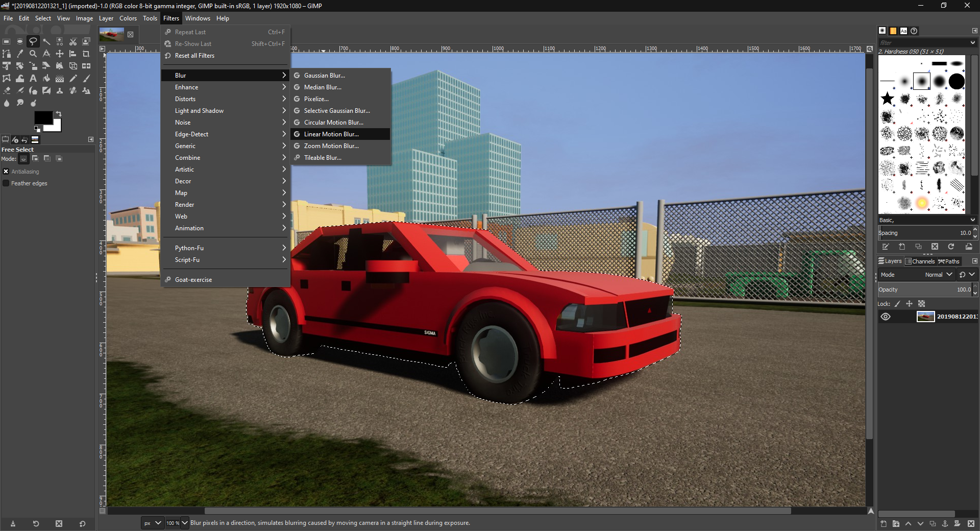The image size is (980, 531).
Task: Click Reset all Filters menu entry
Action: [x=194, y=56]
